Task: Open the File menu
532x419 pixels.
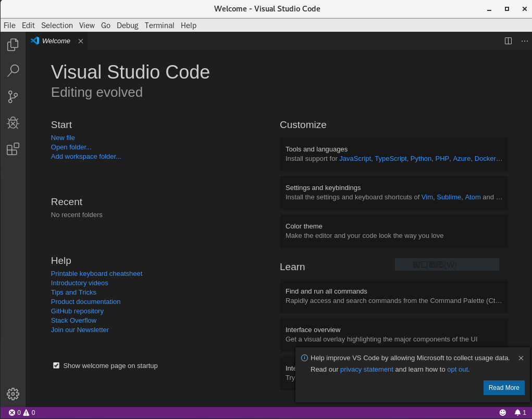Action: [x=9, y=26]
